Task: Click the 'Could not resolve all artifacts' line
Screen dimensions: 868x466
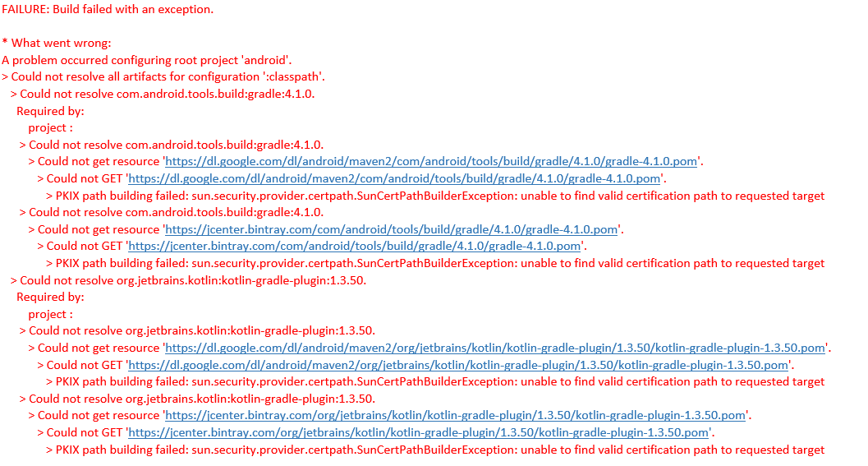Action: coord(168,76)
